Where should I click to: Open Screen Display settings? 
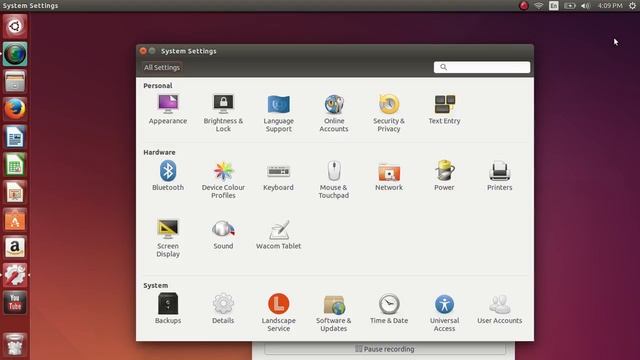pyautogui.click(x=168, y=238)
